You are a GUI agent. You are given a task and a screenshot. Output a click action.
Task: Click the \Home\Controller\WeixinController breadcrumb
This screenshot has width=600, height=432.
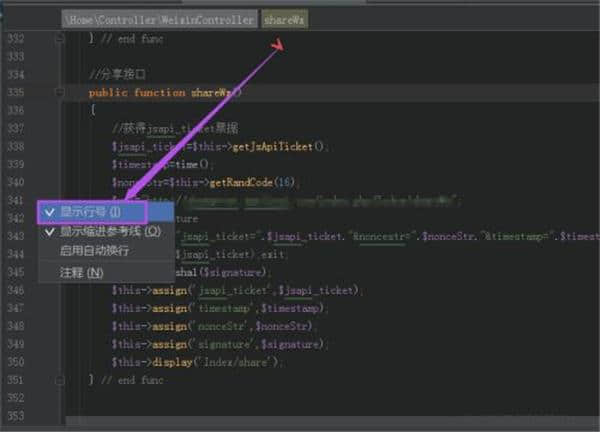160,18
